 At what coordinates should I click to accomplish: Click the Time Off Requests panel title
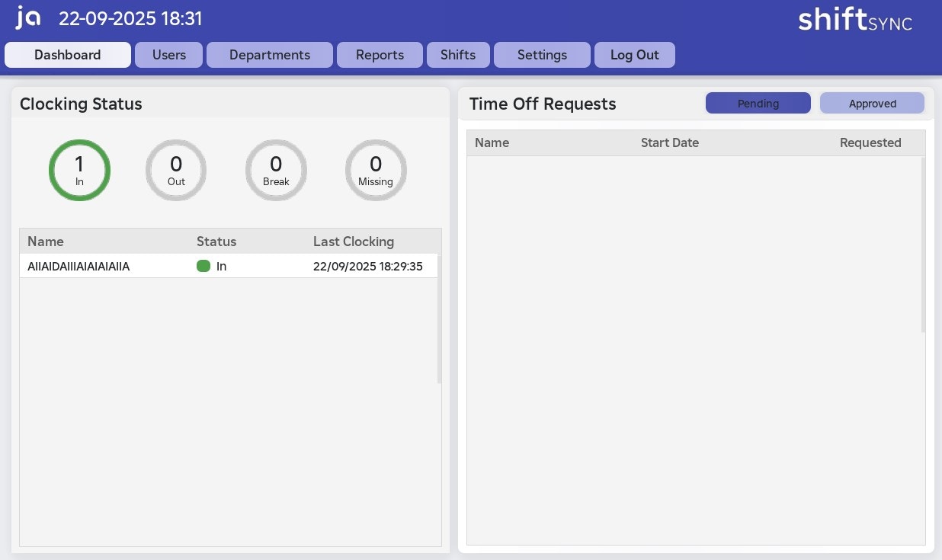pos(543,104)
